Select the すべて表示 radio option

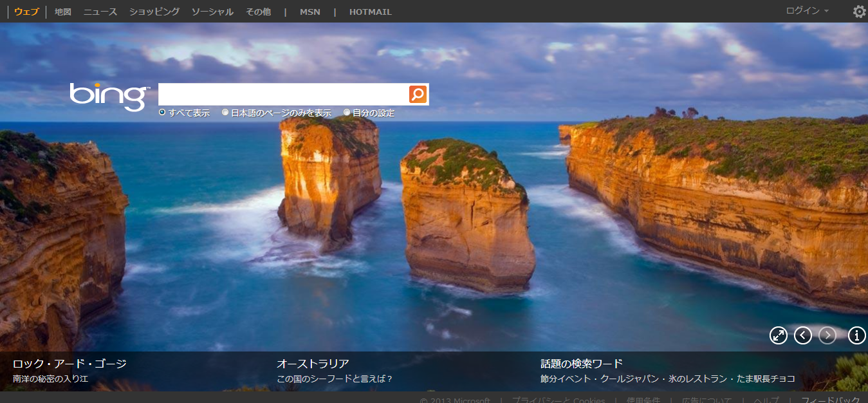click(x=162, y=113)
